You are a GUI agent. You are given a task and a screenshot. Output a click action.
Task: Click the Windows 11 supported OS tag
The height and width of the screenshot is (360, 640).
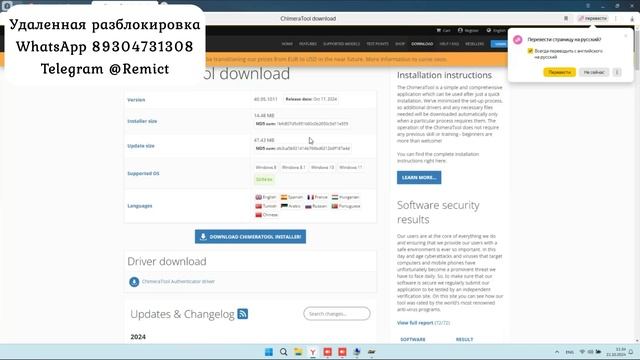[350, 167]
